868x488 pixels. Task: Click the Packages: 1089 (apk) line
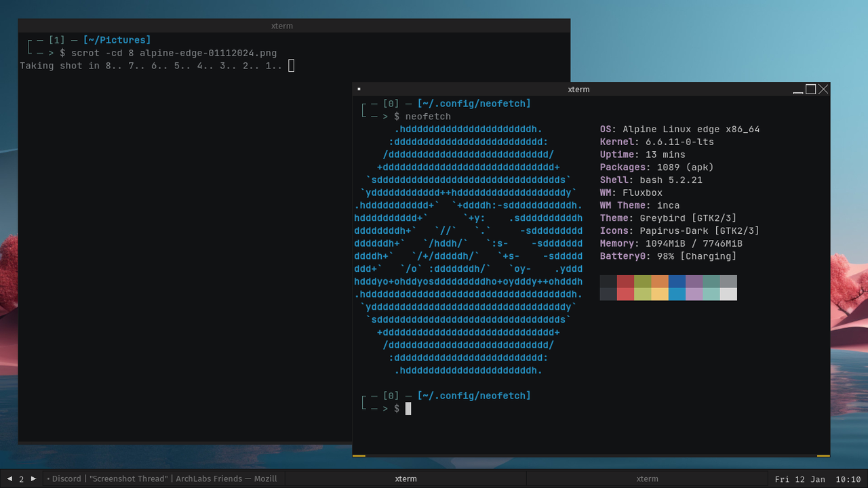[656, 167]
